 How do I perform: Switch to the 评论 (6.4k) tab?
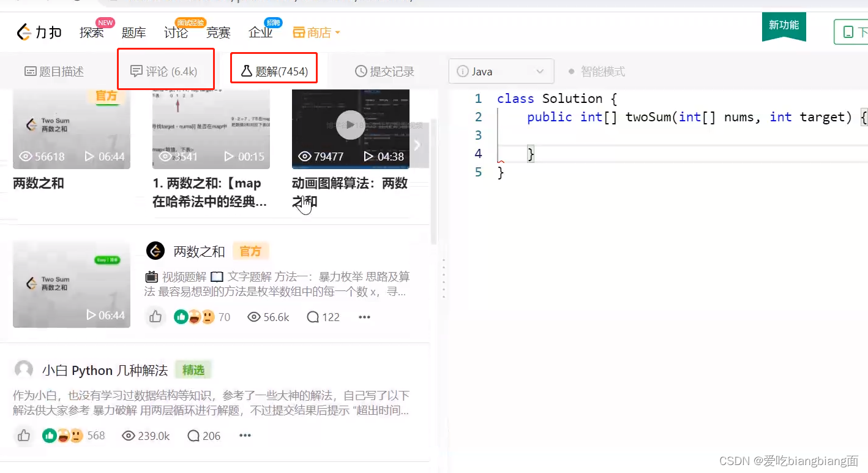click(x=164, y=72)
